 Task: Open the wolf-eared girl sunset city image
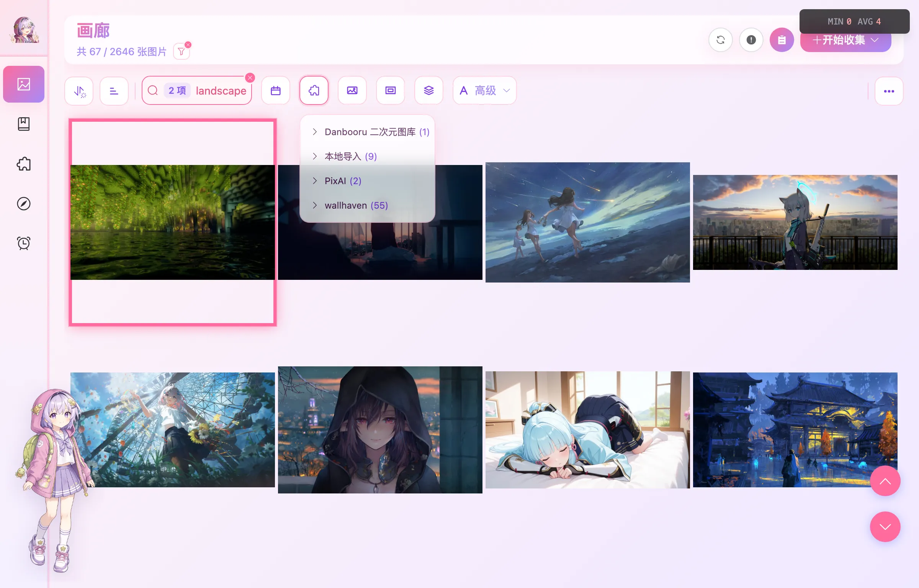click(795, 222)
